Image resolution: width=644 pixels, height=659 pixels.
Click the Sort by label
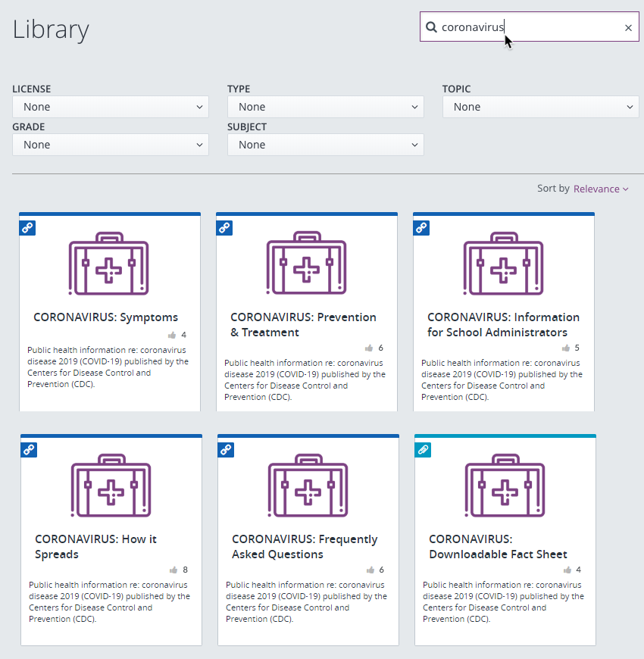553,189
